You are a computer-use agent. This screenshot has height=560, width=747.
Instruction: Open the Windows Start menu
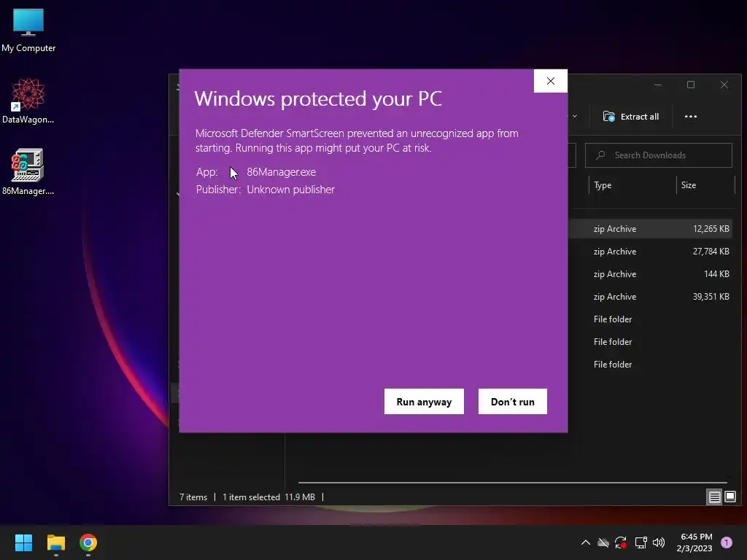point(23,542)
